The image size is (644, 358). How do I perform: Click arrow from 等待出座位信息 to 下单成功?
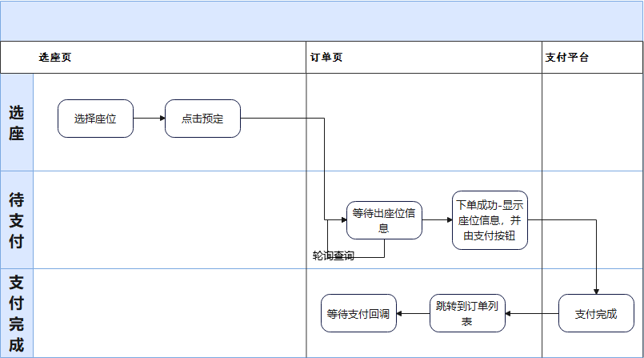(x=437, y=220)
